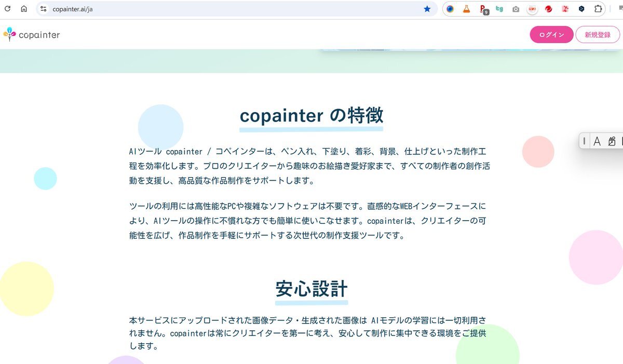
Task: Toggle the blue bookmark star
Action: 427,9
